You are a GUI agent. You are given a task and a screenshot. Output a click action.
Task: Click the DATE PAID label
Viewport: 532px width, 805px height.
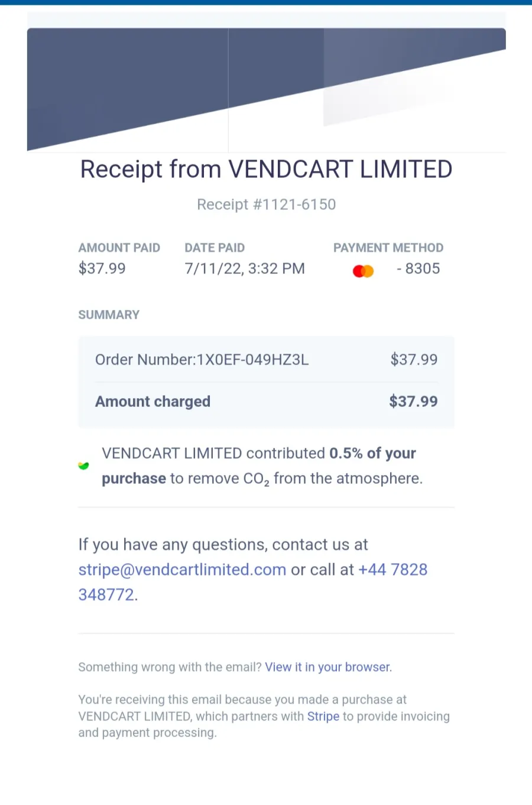tap(215, 248)
